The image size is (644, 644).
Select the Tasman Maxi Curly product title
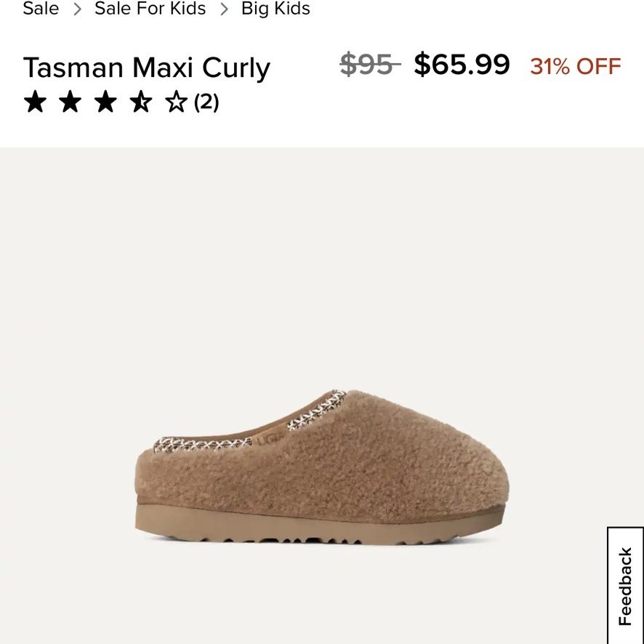[x=147, y=68]
